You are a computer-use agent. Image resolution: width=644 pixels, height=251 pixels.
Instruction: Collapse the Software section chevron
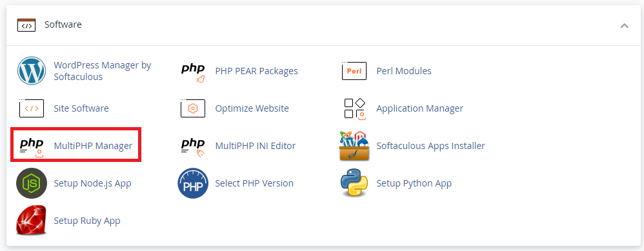[624, 25]
